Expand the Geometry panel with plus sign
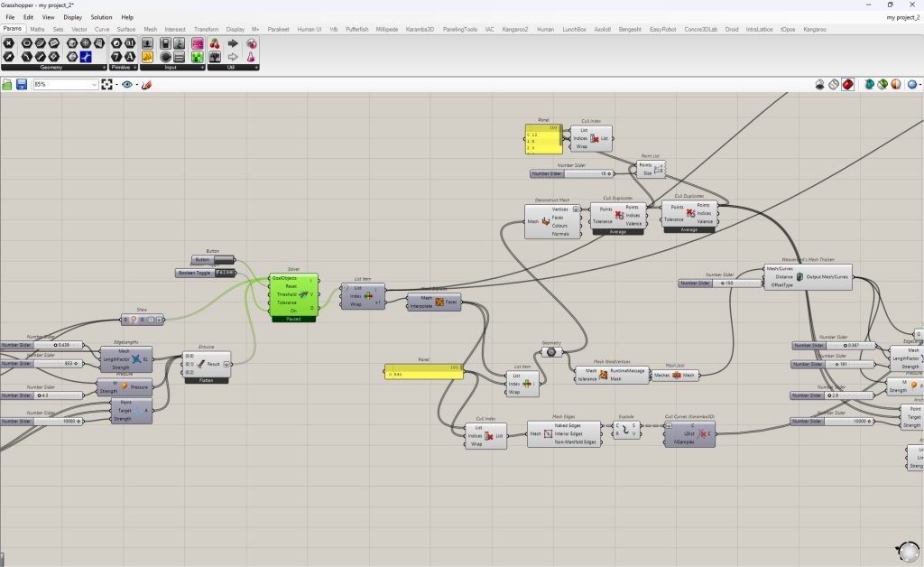This screenshot has height=567, width=924. click(105, 67)
